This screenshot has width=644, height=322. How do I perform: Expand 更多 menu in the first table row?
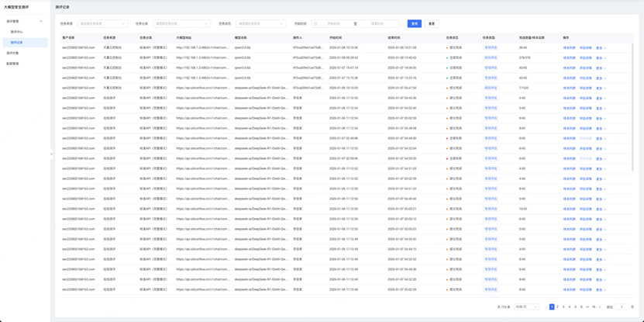[x=601, y=48]
